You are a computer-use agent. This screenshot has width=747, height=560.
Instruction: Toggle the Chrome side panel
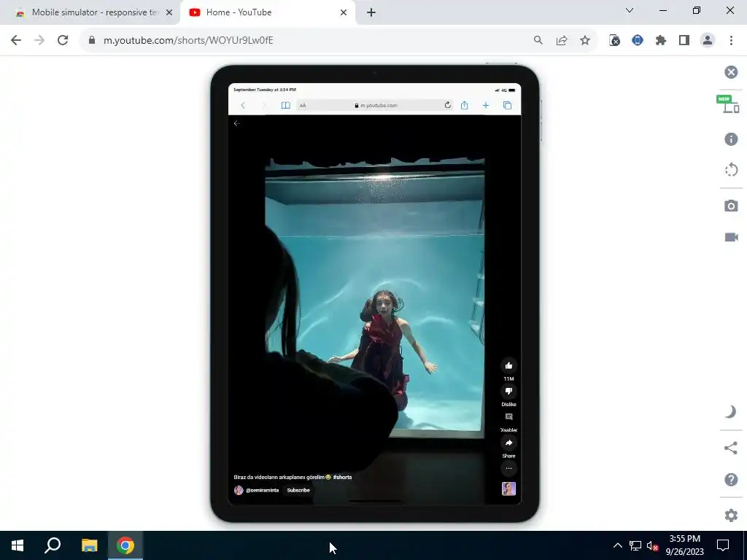684,40
